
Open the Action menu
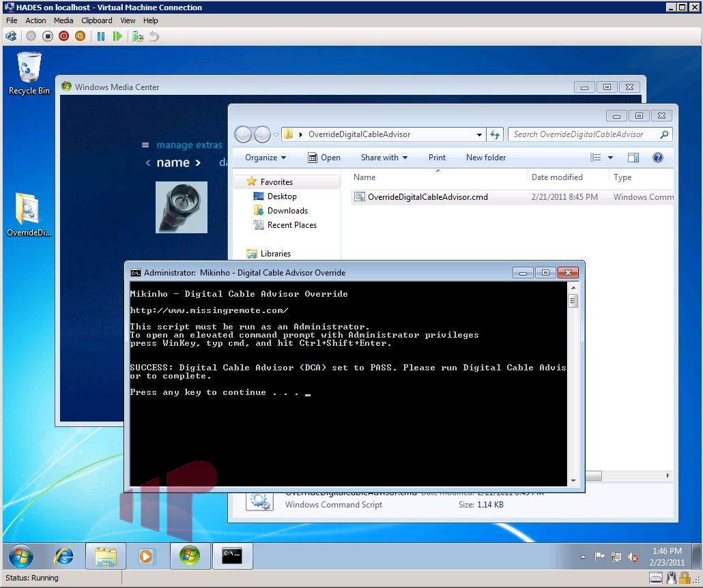[x=35, y=20]
